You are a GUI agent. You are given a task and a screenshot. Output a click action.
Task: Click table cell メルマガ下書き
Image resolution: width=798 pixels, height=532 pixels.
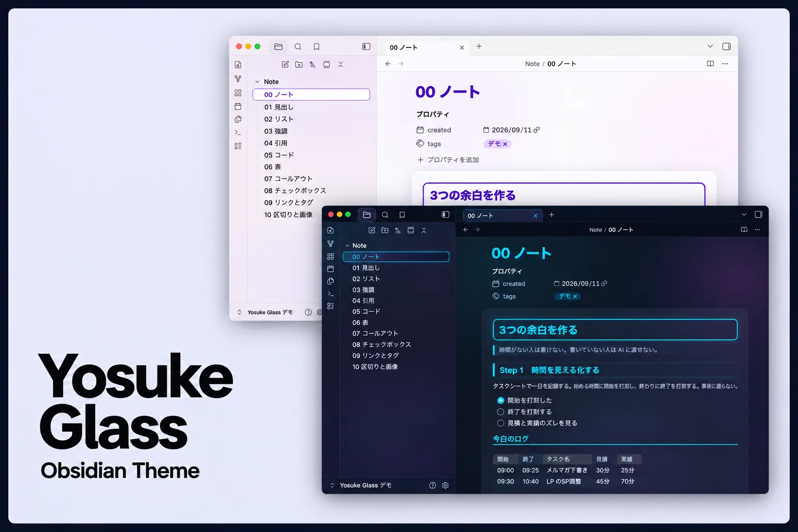[567, 470]
